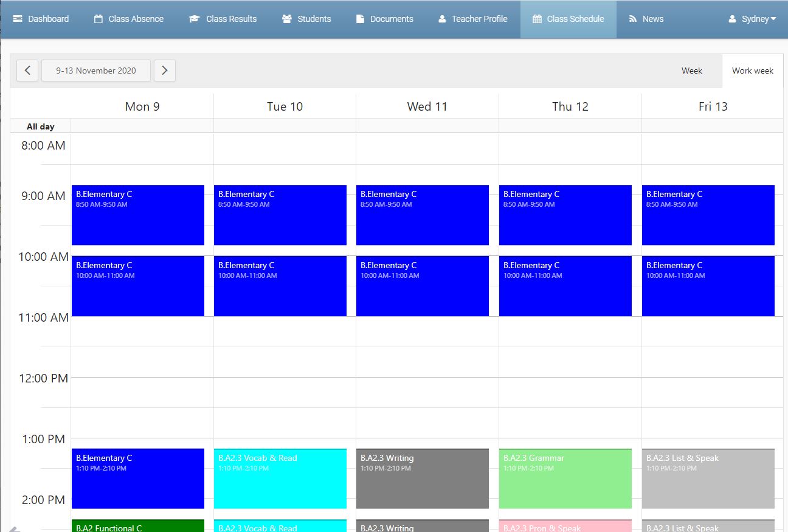The image size is (788, 532).
Task: Open the Sydney account dropdown
Action: [752, 19]
